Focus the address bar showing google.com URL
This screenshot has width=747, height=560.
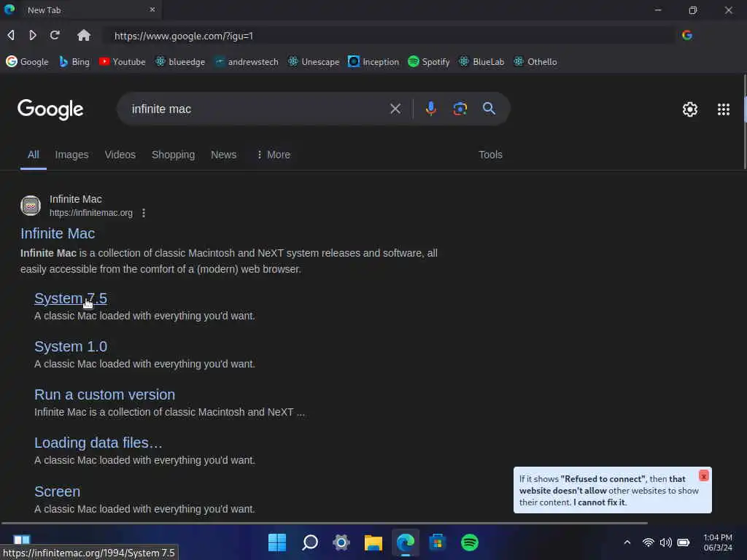coord(388,36)
